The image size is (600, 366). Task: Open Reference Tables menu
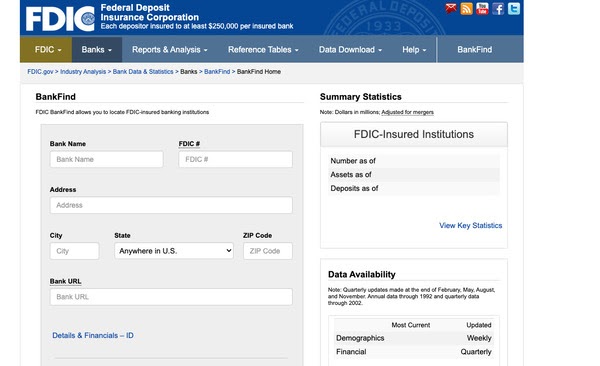263,50
